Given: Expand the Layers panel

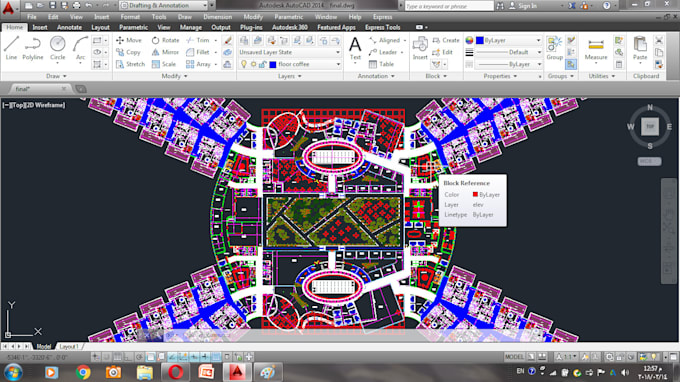Looking at the screenshot, I should pos(290,76).
